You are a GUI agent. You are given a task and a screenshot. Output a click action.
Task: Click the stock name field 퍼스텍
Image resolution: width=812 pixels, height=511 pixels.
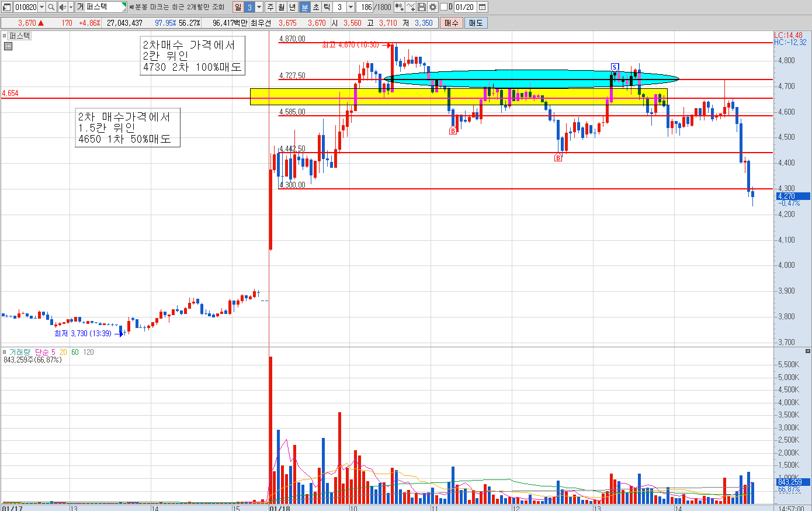106,7
